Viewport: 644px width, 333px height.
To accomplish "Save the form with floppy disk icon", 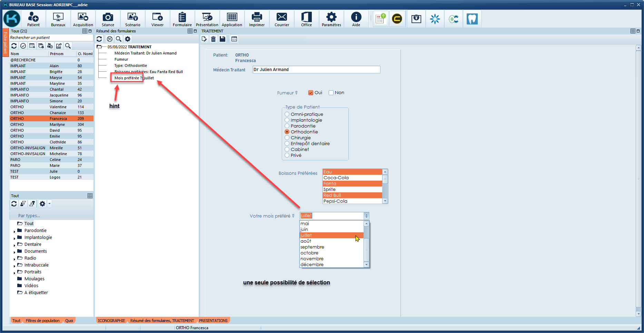I will [x=222, y=39].
